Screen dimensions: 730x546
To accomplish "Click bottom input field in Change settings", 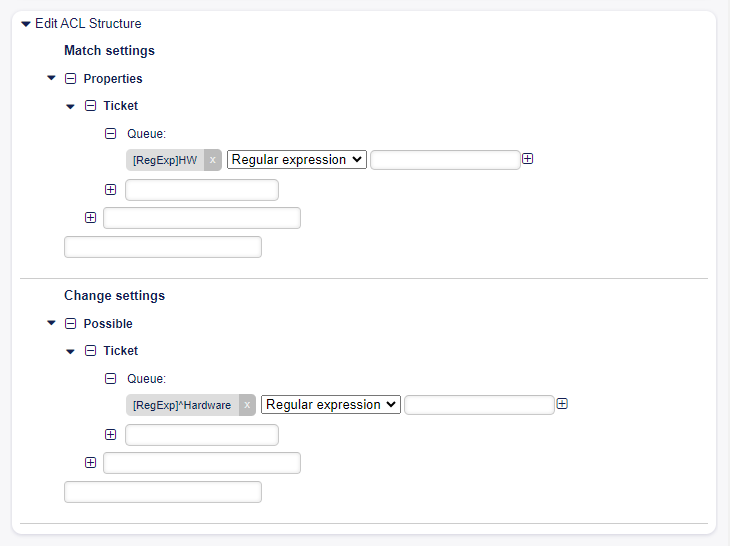I will (162, 492).
